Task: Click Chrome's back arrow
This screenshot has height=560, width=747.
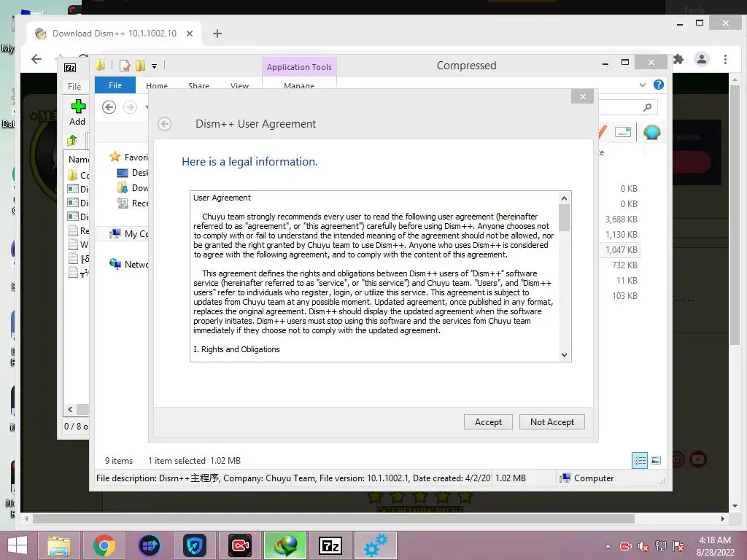Action: click(x=36, y=59)
